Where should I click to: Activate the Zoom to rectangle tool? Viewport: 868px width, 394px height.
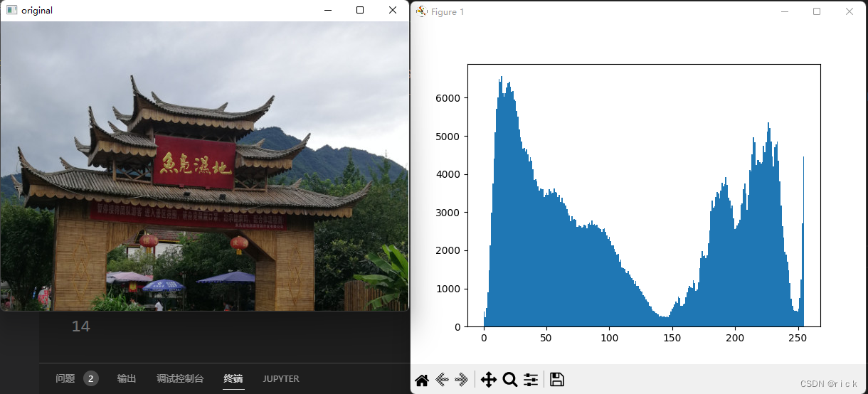(x=509, y=380)
